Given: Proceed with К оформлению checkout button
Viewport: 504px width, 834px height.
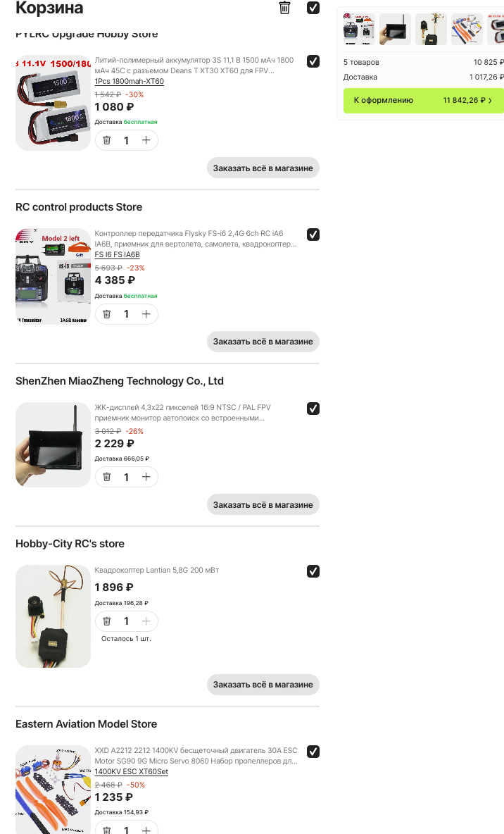Looking at the screenshot, I should [x=422, y=101].
